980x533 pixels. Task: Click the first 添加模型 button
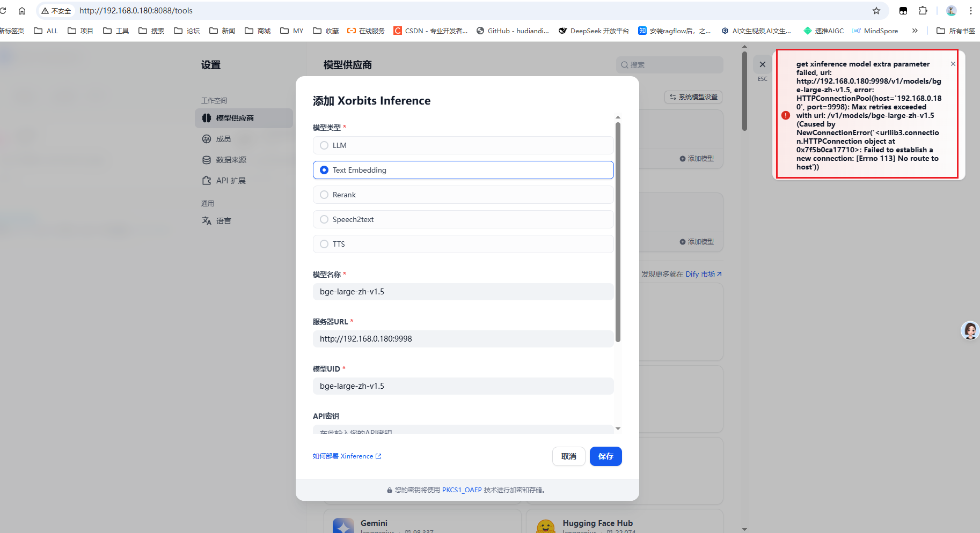tap(697, 159)
